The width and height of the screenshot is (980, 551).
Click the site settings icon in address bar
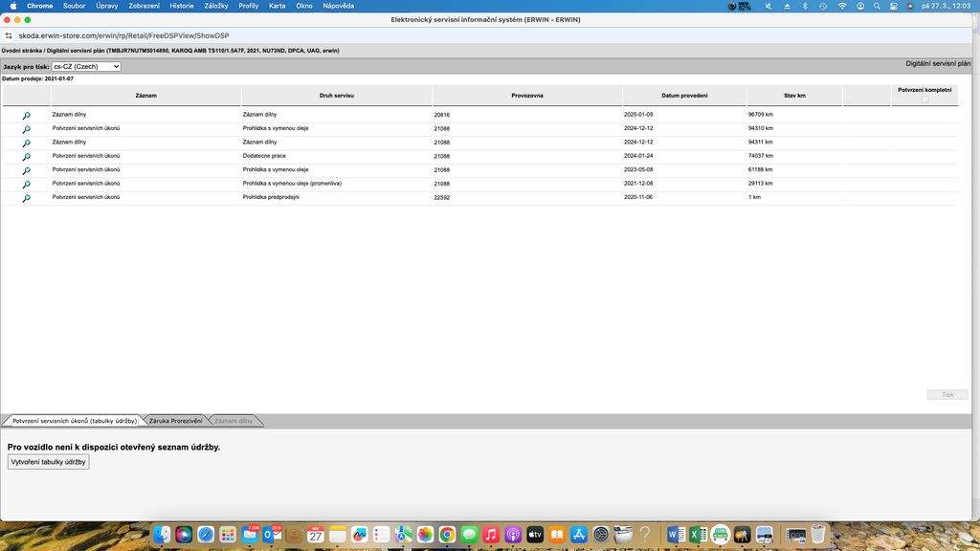click(9, 35)
